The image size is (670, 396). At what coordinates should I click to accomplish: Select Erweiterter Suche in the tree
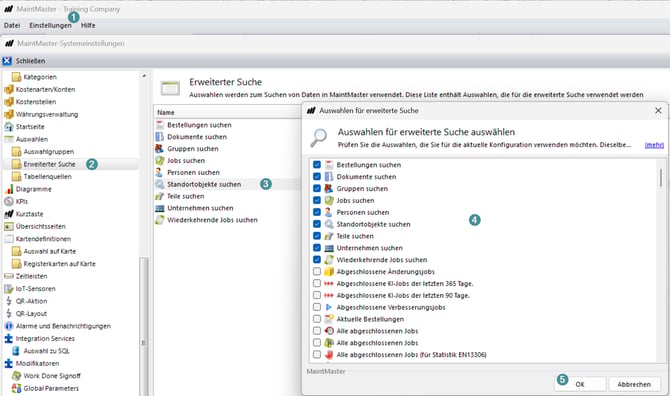[49, 164]
